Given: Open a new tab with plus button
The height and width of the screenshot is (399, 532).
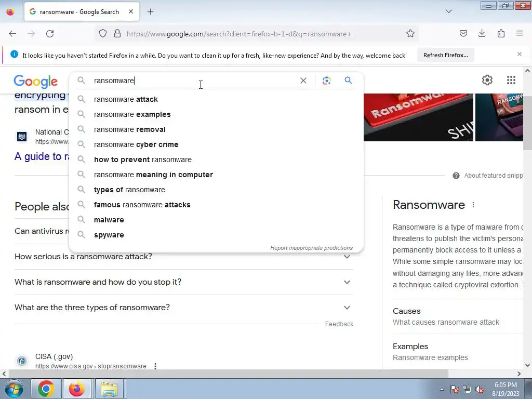Looking at the screenshot, I should pos(150,12).
